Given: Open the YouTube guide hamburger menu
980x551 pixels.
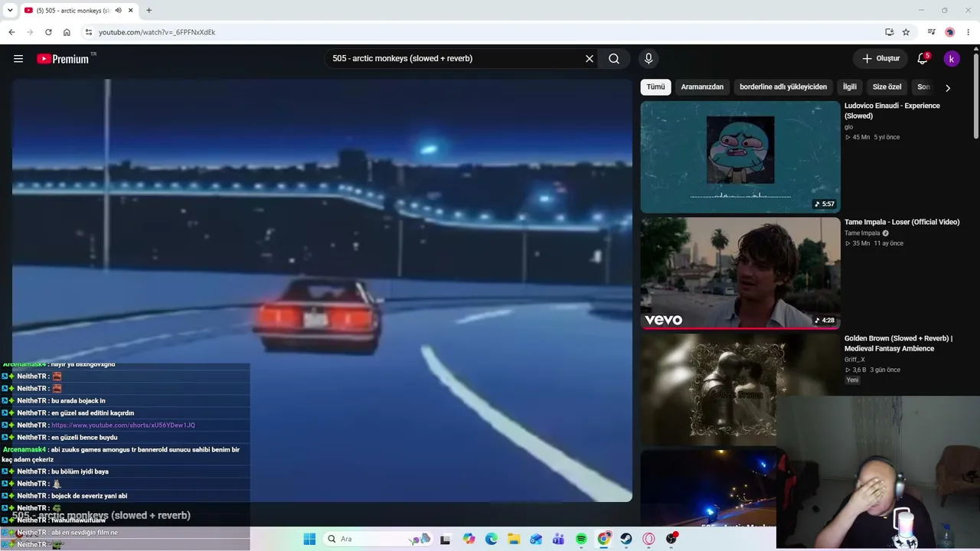Looking at the screenshot, I should point(18,58).
